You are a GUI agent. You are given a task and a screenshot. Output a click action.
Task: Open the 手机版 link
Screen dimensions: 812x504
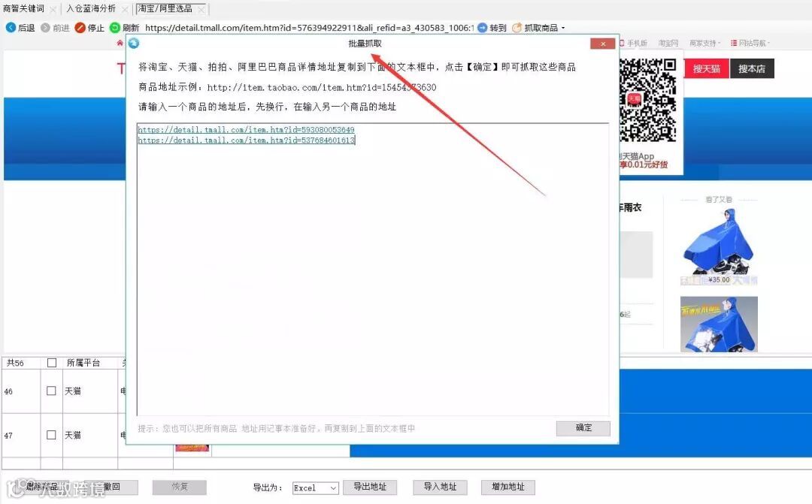637,43
